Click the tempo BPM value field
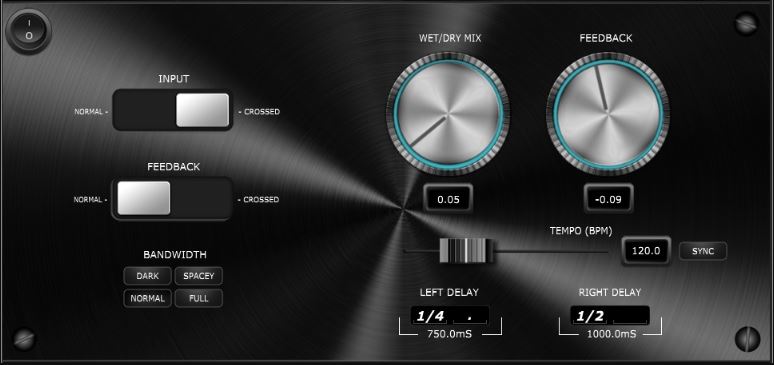This screenshot has width=774, height=365. [646, 251]
